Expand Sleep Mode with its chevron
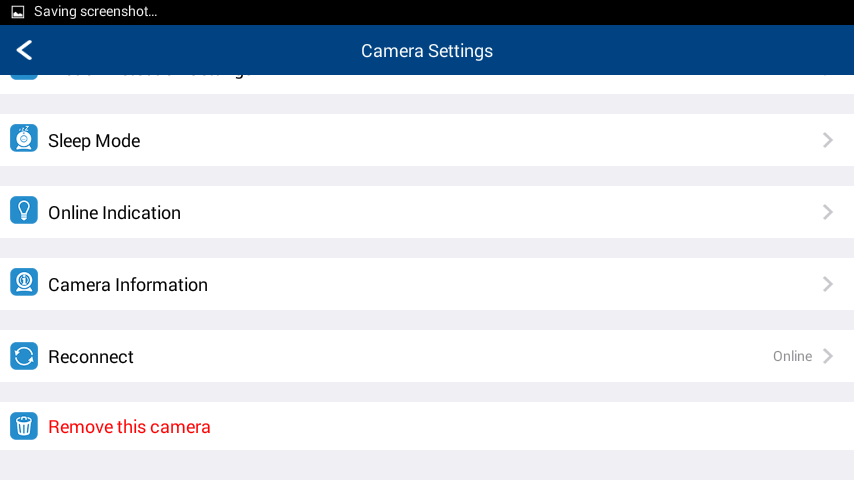 828,140
